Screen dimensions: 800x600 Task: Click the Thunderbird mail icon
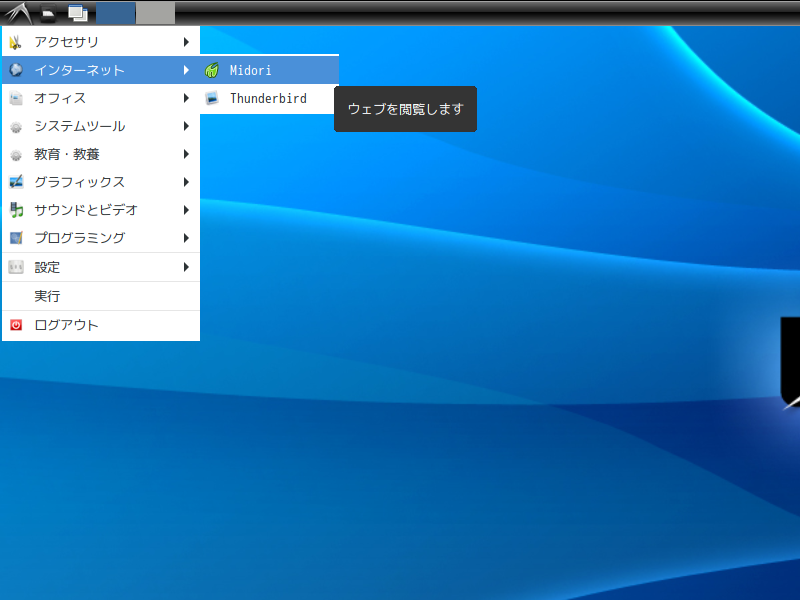point(212,98)
